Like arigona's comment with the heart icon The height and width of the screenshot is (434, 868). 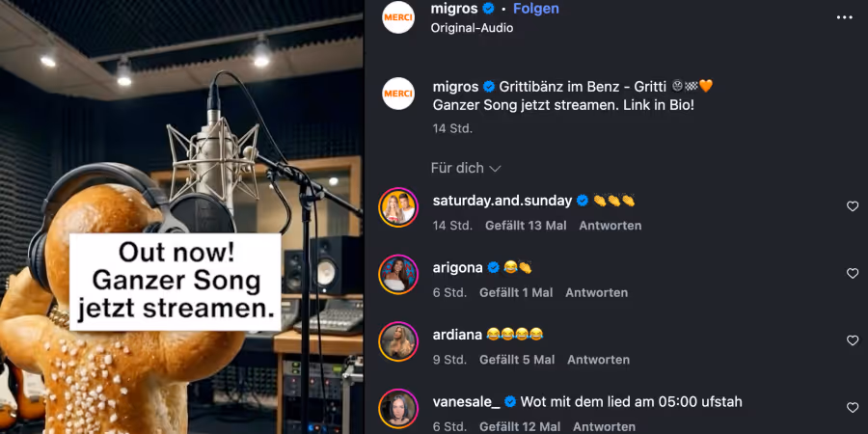pos(853,274)
